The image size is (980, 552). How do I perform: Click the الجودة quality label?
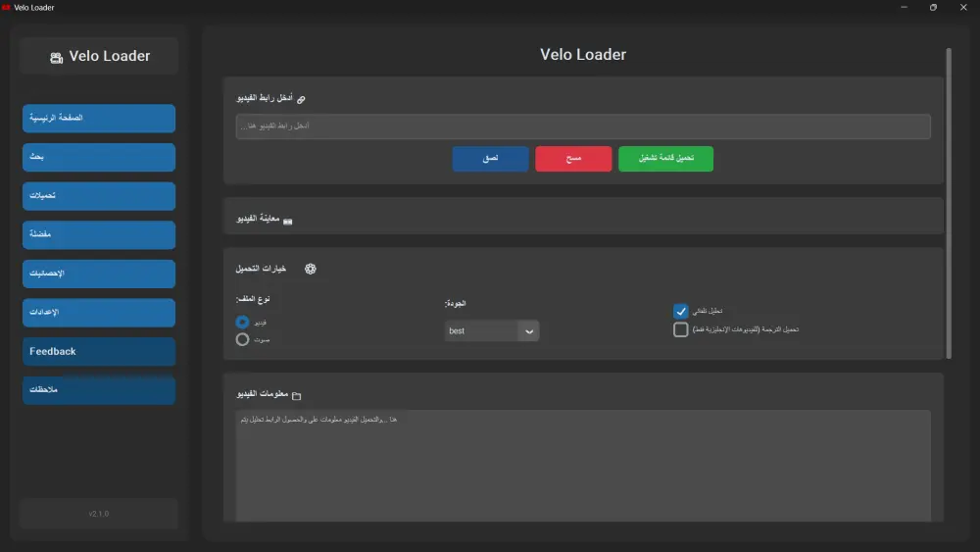click(455, 303)
